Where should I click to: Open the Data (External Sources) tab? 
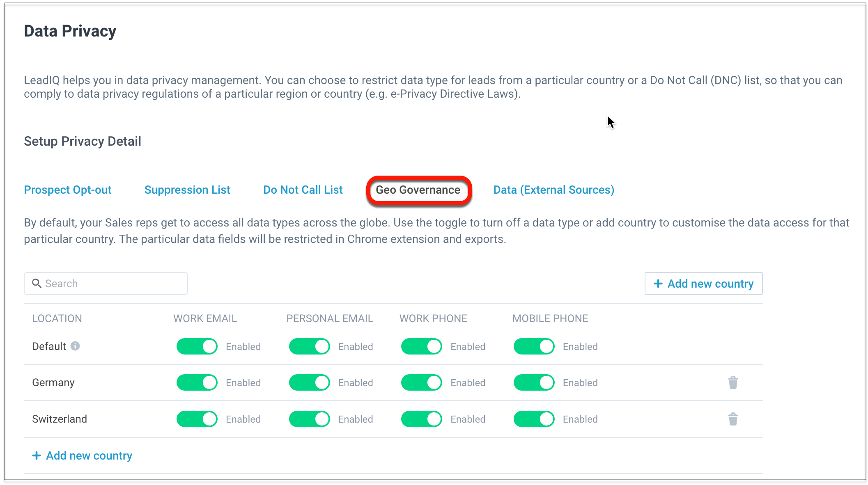(x=553, y=190)
